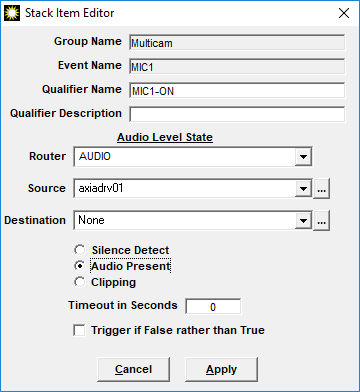
Task: Click the Apply button
Action: point(221,369)
